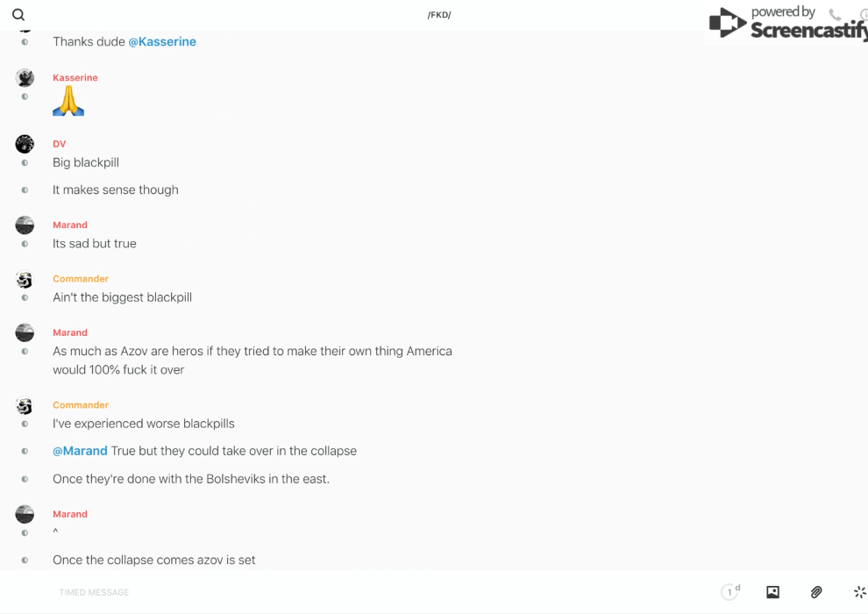The height and width of the screenshot is (614, 868).
Task: Open search with the magnifying glass icon
Action: 18,15
